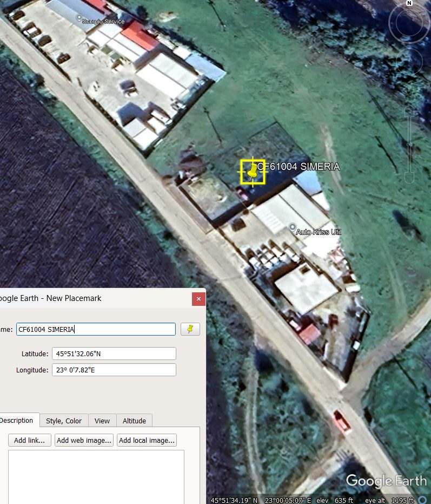The height and width of the screenshot is (504, 431).
Task: Click the yellow pushpin placemark on the map
Action: point(253,172)
